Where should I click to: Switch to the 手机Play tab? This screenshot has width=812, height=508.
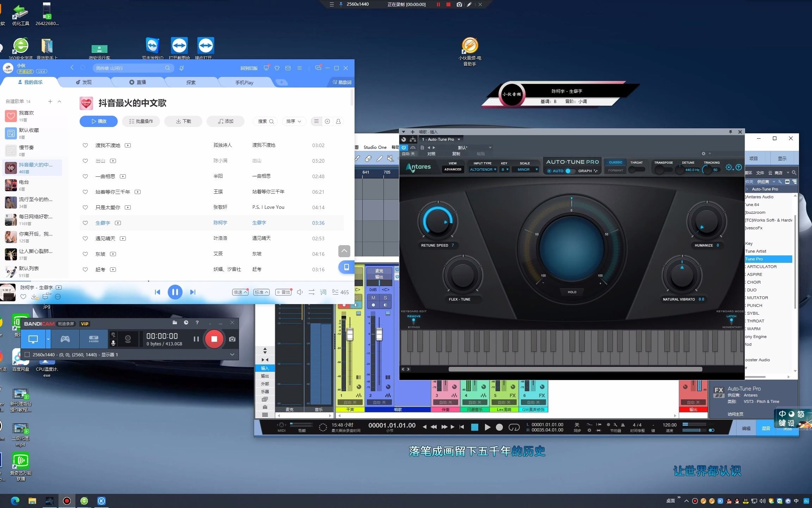click(x=244, y=82)
